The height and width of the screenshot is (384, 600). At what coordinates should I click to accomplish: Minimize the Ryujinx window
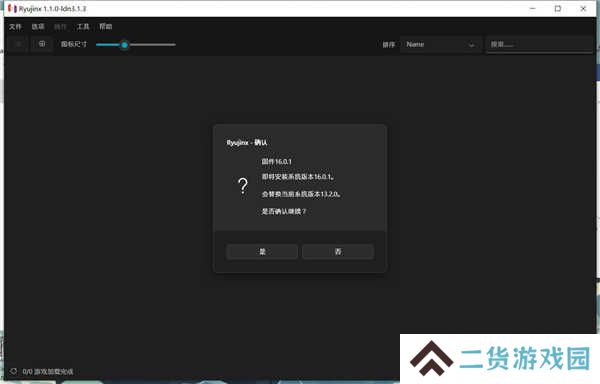click(x=532, y=8)
